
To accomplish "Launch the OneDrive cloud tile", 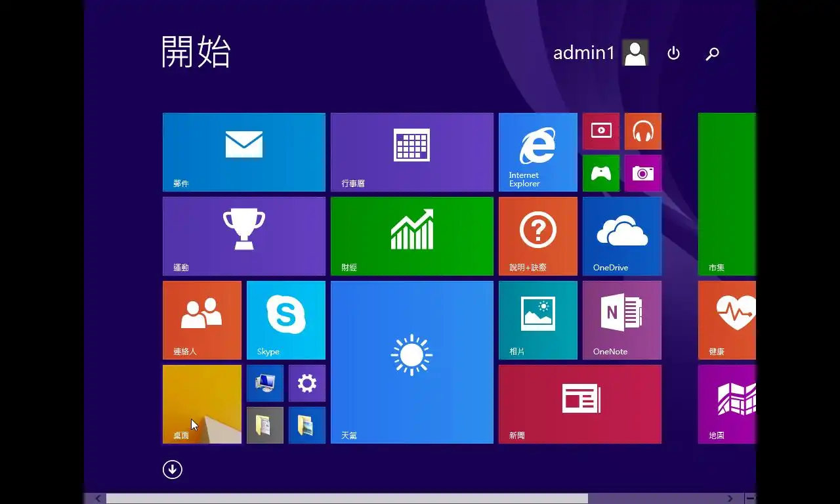I will tap(622, 236).
